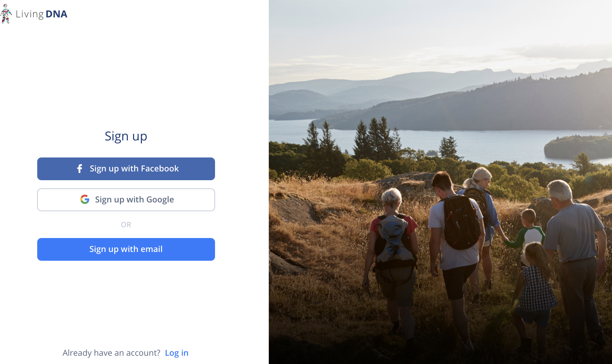Image resolution: width=612 pixels, height=364 pixels.
Task: Click the Facebook 'f' icon
Action: coord(80,169)
